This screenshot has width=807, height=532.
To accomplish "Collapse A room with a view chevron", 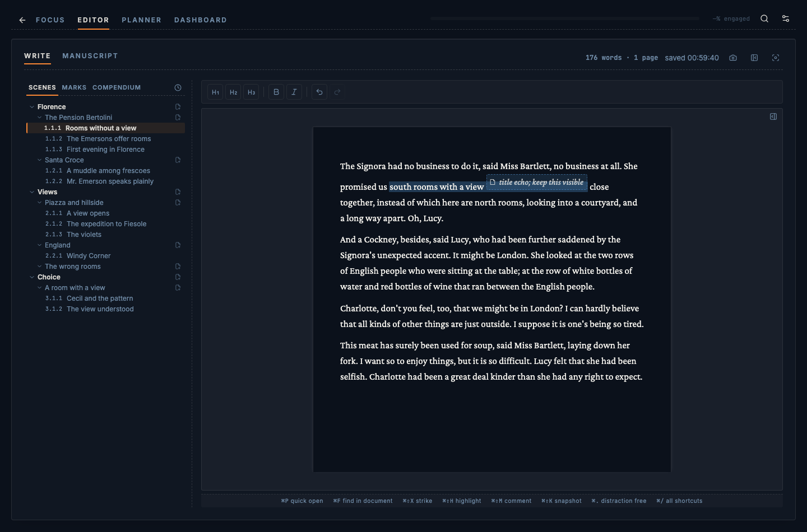I will pos(39,288).
